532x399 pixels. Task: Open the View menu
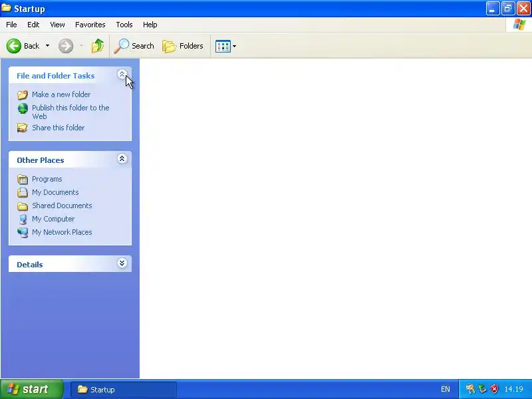coord(57,25)
